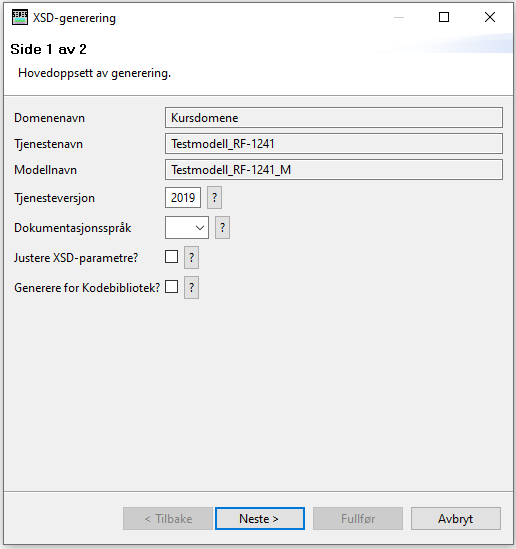Click the XSD-generering title bar app icon

[20, 18]
